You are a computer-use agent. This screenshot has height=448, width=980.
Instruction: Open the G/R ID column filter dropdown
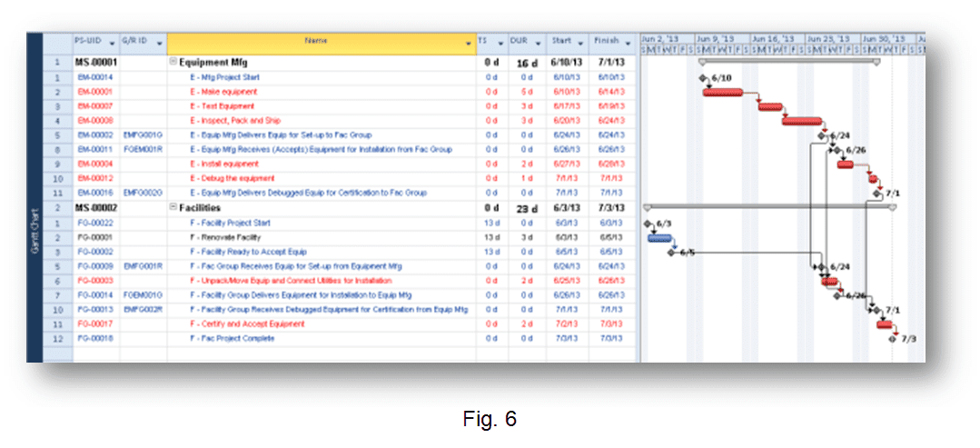[159, 44]
